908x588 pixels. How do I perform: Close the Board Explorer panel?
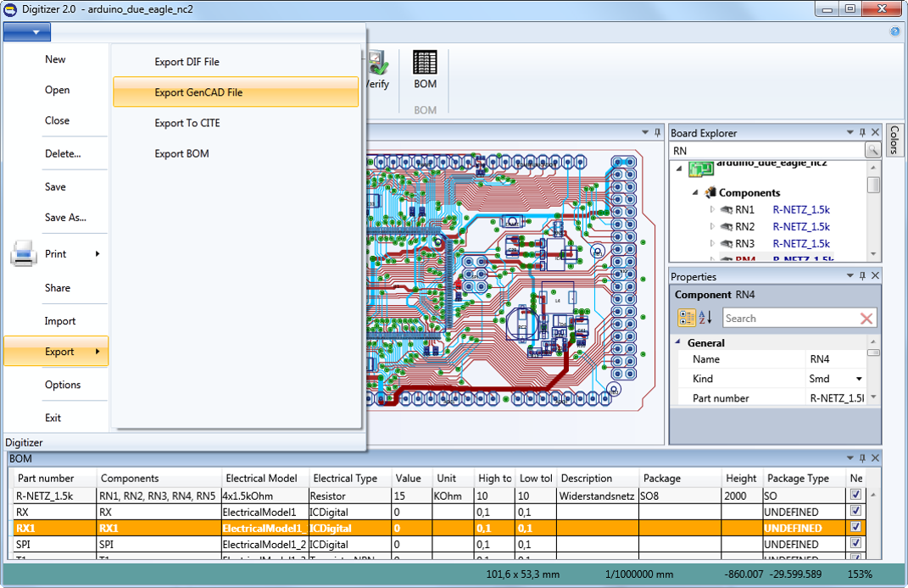(876, 132)
